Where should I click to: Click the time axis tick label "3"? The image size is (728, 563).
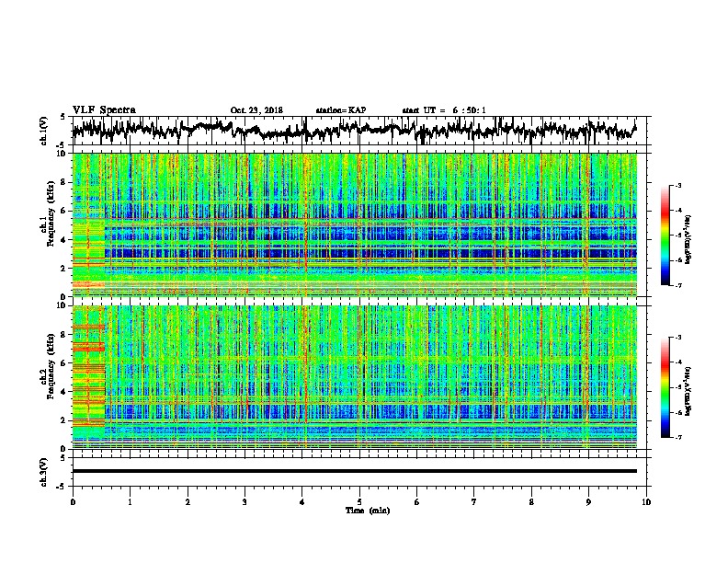245,502
